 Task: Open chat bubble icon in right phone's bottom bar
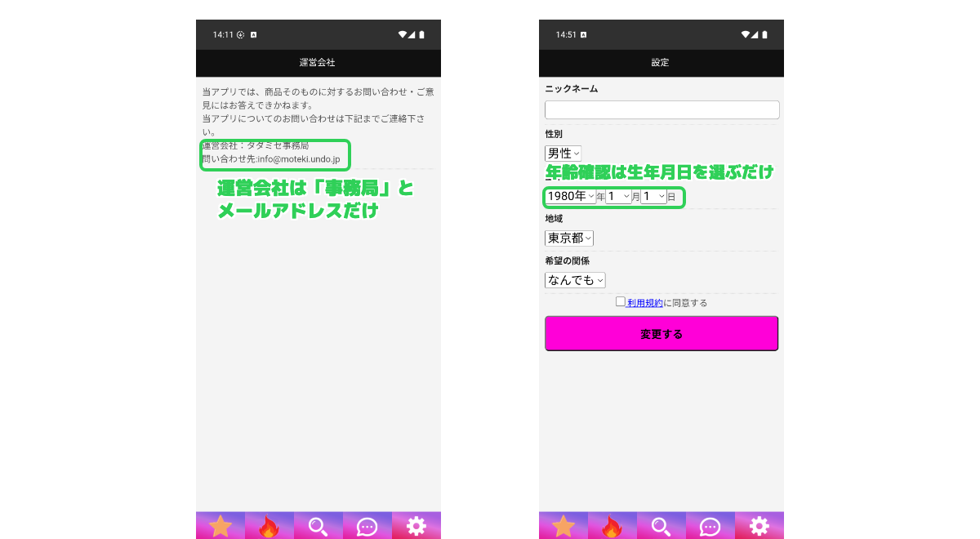click(x=710, y=527)
